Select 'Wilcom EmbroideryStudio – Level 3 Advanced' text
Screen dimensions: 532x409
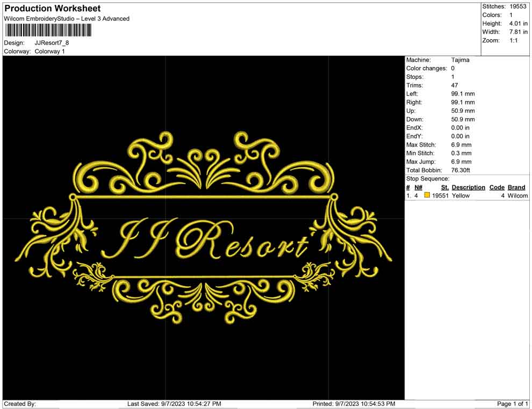tap(67, 19)
